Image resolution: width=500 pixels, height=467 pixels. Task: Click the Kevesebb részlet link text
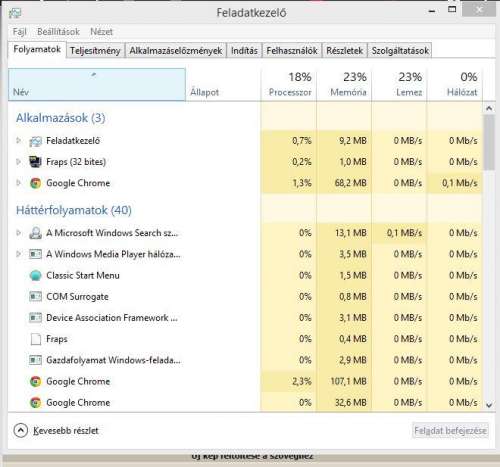[66, 431]
